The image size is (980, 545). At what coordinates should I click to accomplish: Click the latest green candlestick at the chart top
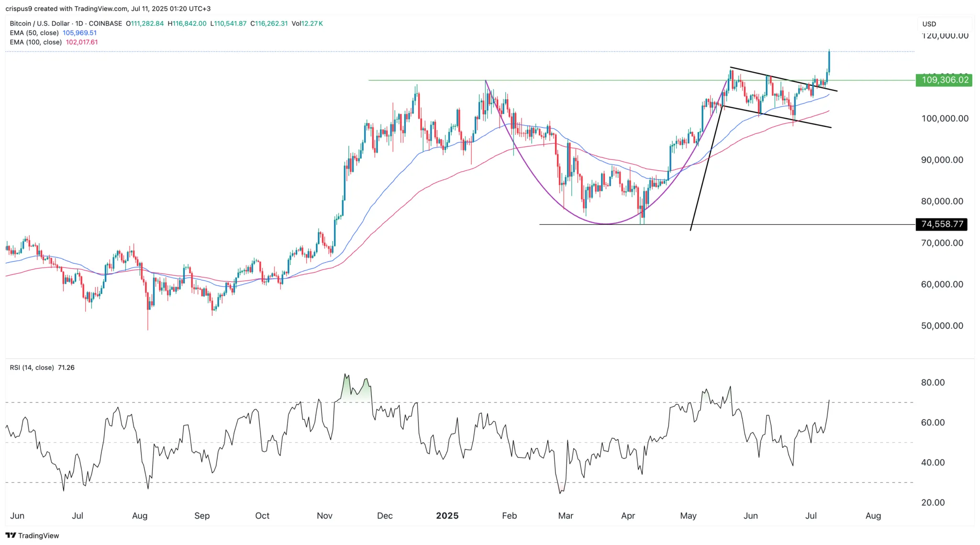(829, 61)
